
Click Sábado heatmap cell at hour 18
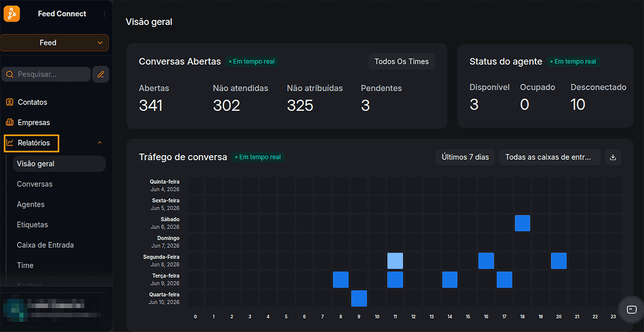522,223
